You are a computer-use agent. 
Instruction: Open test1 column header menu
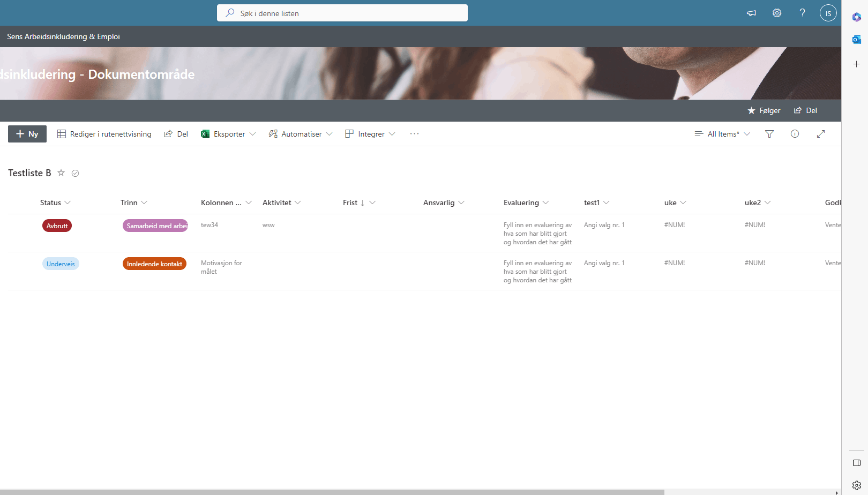coord(596,202)
